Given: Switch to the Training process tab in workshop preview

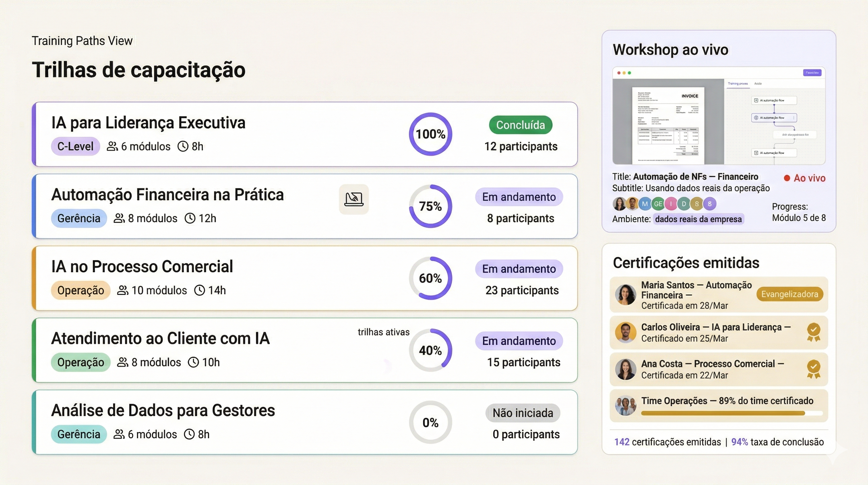Looking at the screenshot, I should click(x=738, y=83).
